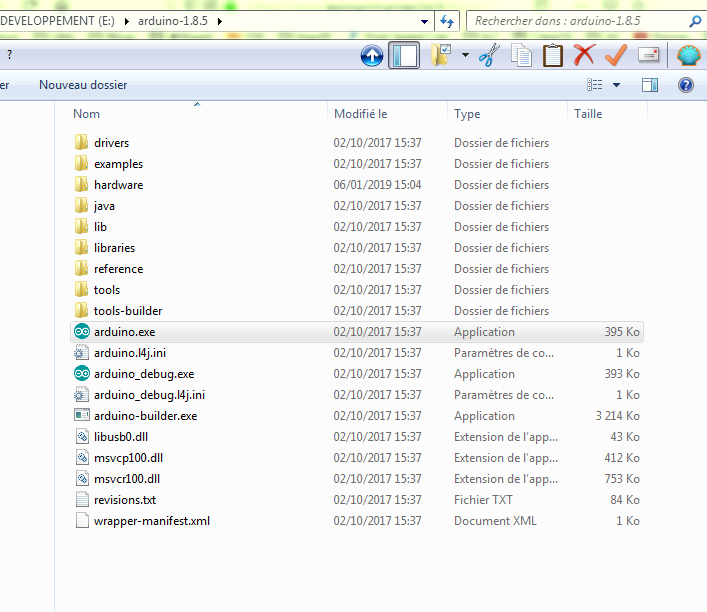This screenshot has width=707, height=612.
Task: Click the search magnifier icon
Action: pos(695,21)
